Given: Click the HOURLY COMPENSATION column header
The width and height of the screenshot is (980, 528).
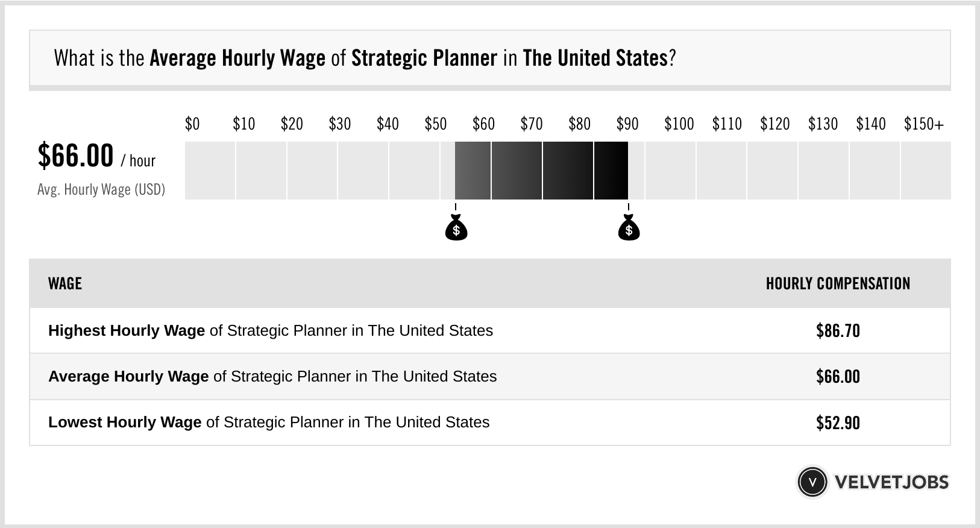Looking at the screenshot, I should point(838,284).
